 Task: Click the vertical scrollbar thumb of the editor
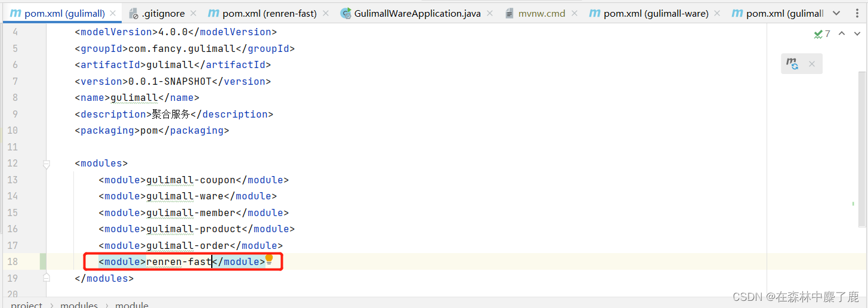pos(862,131)
